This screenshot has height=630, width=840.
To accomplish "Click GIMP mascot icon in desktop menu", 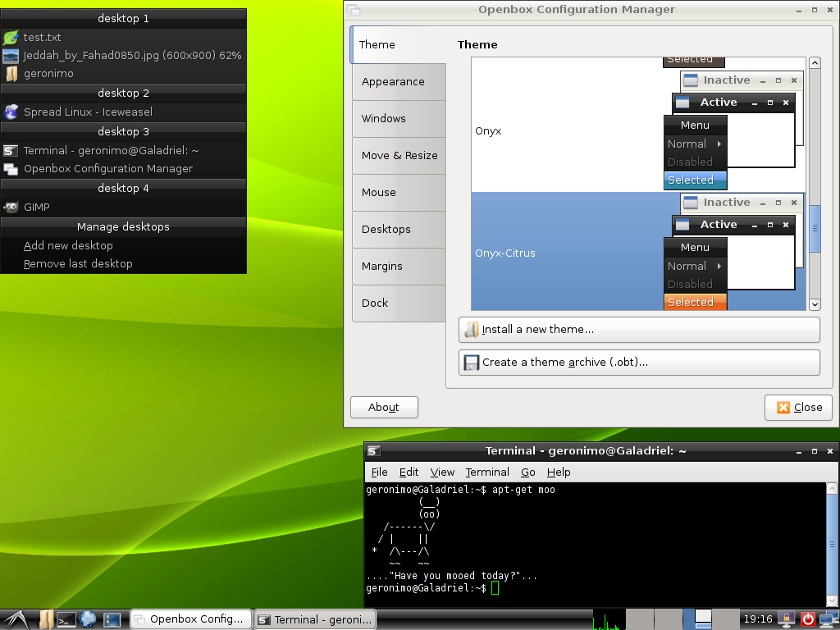I will coord(11,207).
